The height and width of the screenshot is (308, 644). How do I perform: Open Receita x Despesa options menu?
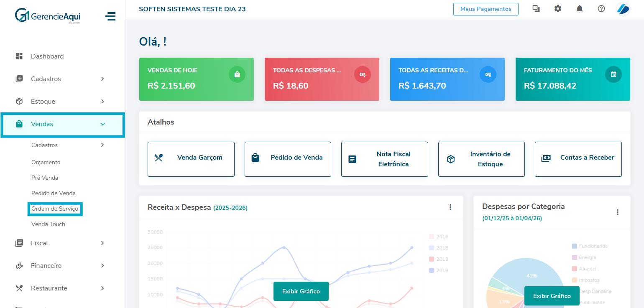click(x=450, y=207)
